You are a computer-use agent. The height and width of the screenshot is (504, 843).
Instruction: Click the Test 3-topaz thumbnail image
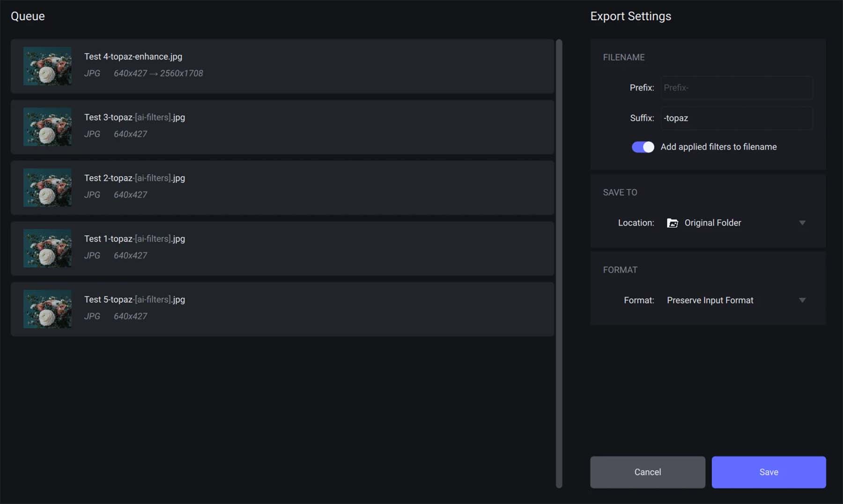point(47,127)
